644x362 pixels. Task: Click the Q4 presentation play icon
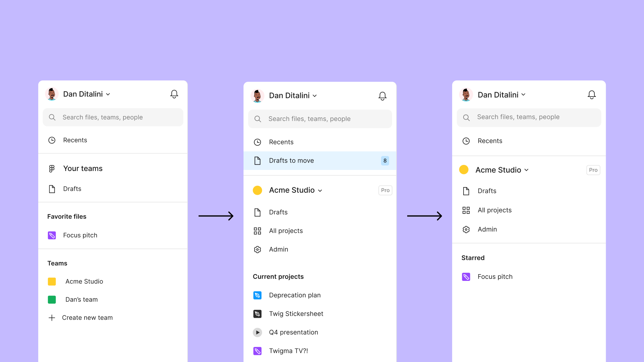coord(257,333)
